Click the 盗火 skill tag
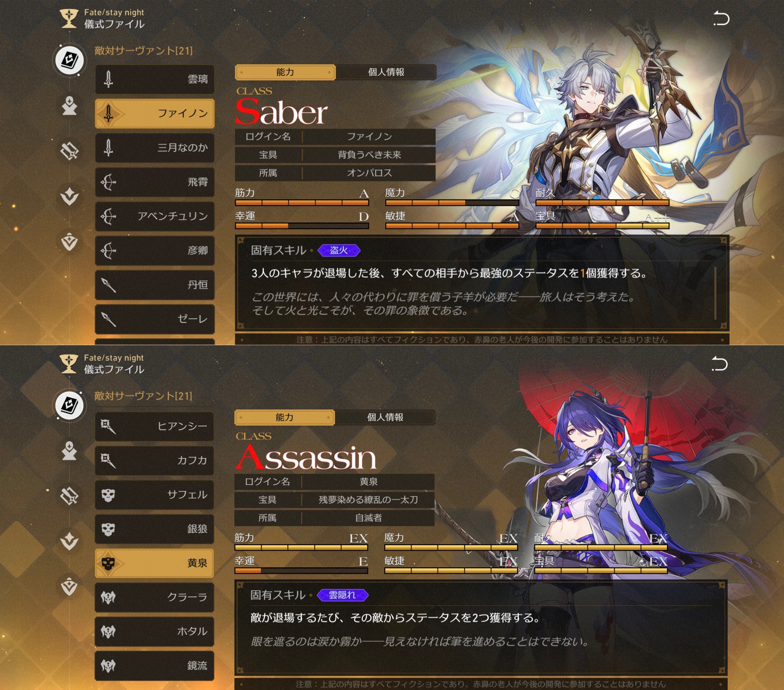 click(339, 250)
